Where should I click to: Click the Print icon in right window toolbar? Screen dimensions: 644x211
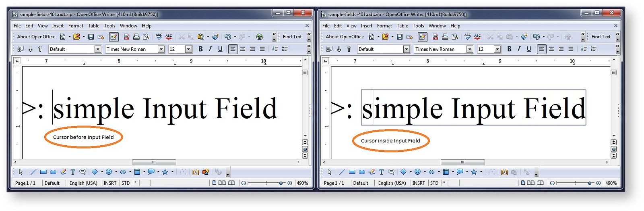[445, 37]
